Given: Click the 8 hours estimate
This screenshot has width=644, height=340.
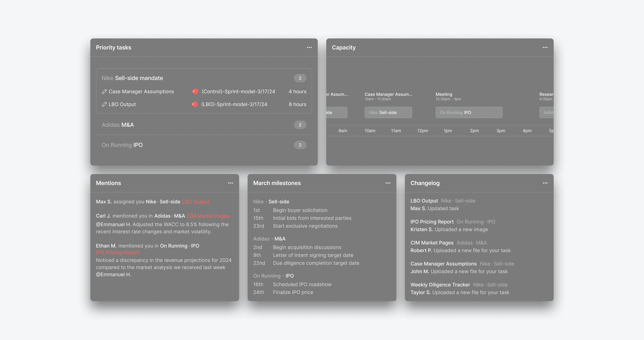Looking at the screenshot, I should [x=298, y=105].
